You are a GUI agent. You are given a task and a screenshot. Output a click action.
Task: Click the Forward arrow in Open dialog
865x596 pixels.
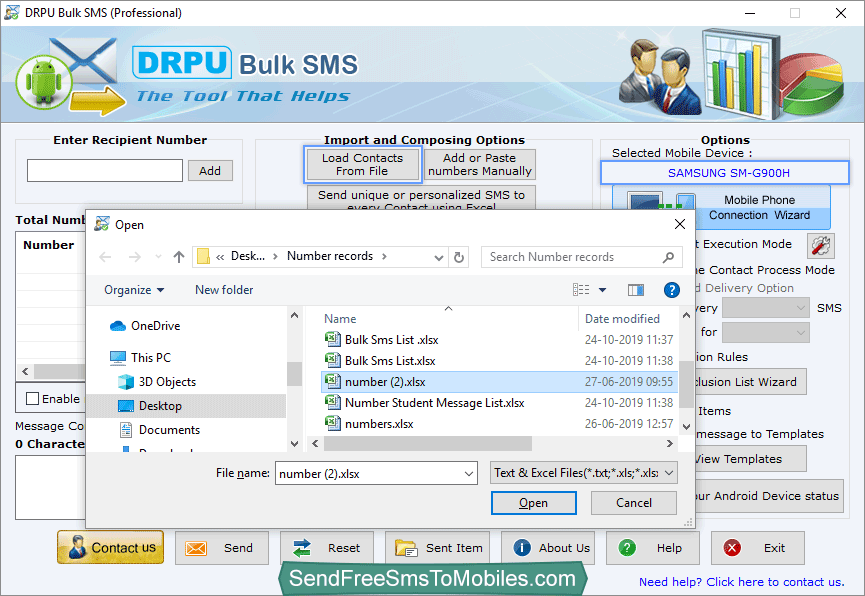point(134,257)
